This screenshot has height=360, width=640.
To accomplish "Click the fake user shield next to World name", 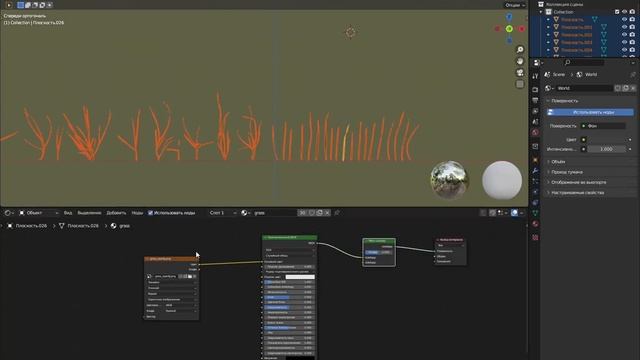I will pyautogui.click(x=618, y=88).
